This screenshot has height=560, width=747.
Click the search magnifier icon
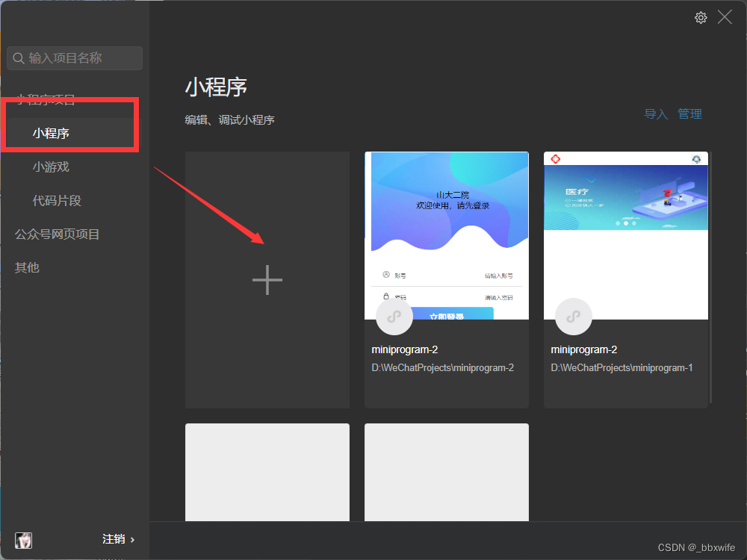(19, 58)
